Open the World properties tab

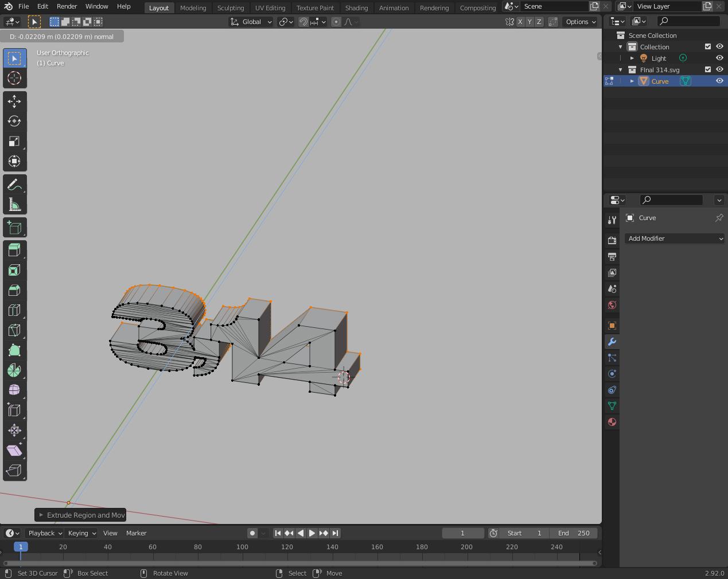[612, 304]
